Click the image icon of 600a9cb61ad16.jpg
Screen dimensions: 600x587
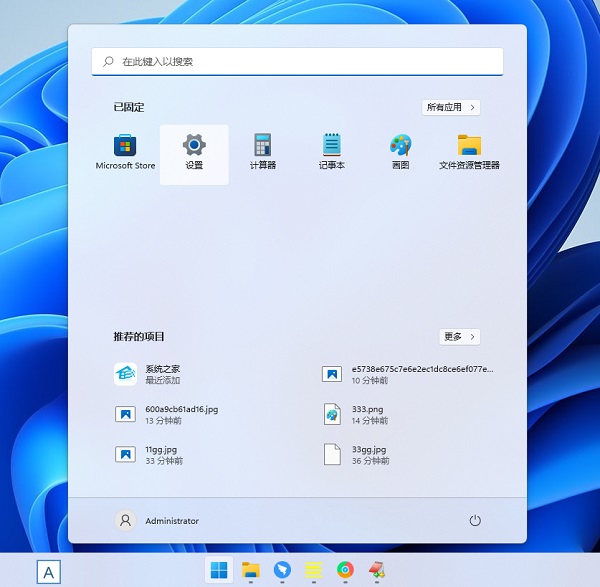click(x=125, y=414)
